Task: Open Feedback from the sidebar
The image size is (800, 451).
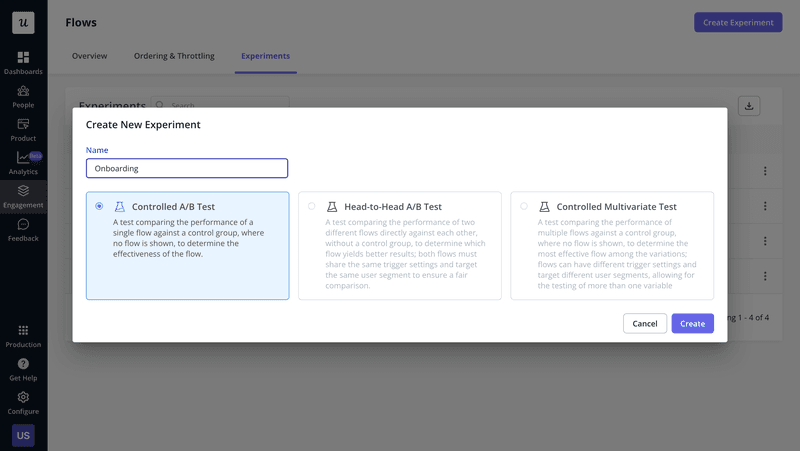Action: coord(23,225)
